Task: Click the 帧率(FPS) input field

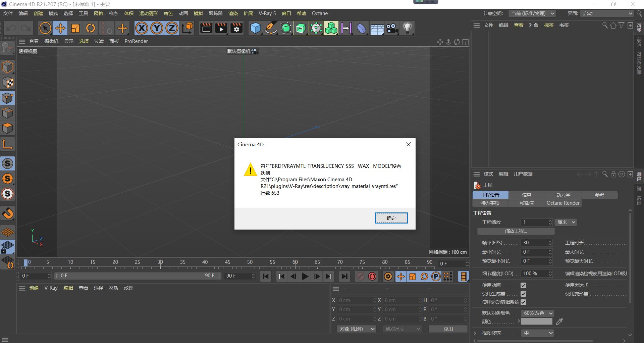Action: click(x=536, y=243)
